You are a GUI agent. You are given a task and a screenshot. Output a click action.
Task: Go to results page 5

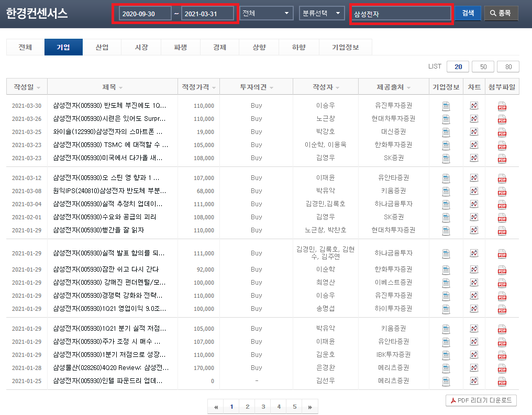(x=294, y=407)
